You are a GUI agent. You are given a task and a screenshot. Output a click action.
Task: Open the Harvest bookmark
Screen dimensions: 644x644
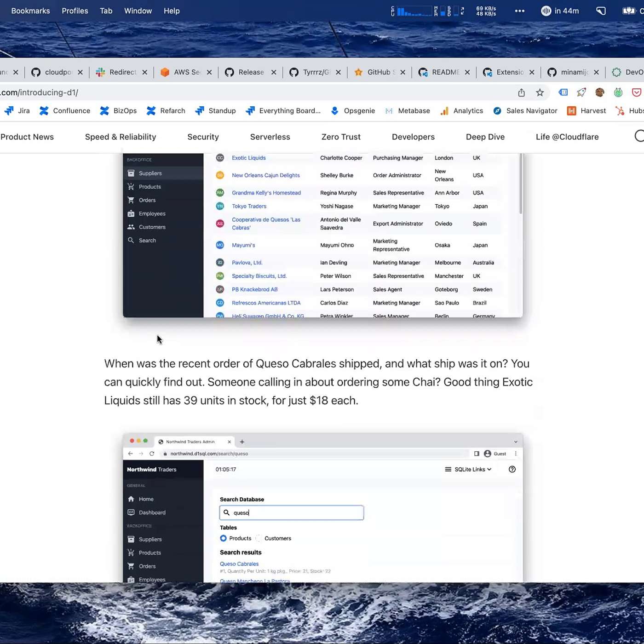point(586,111)
